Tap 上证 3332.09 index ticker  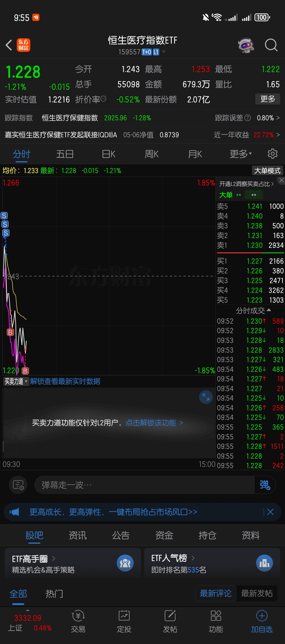[x=30, y=622]
